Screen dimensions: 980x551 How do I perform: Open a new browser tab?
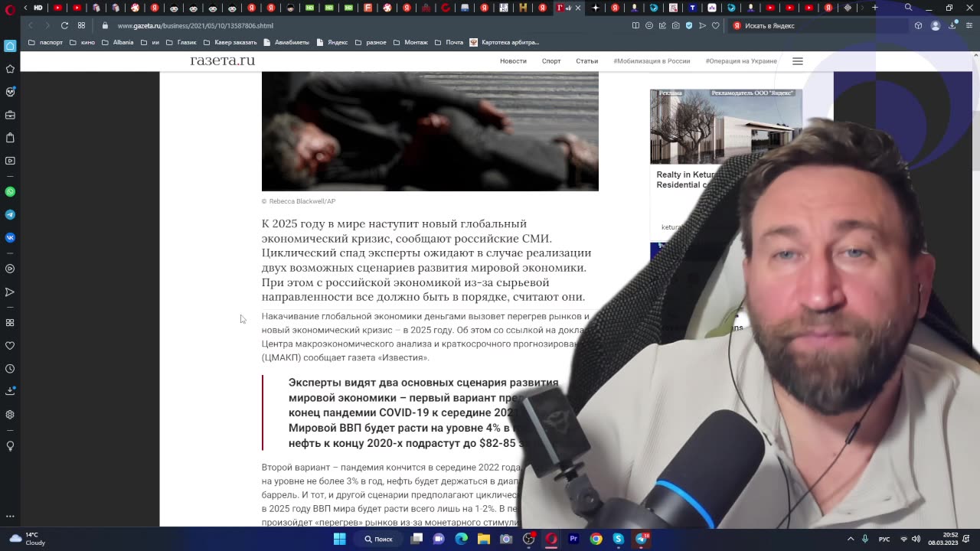pyautogui.click(x=875, y=8)
